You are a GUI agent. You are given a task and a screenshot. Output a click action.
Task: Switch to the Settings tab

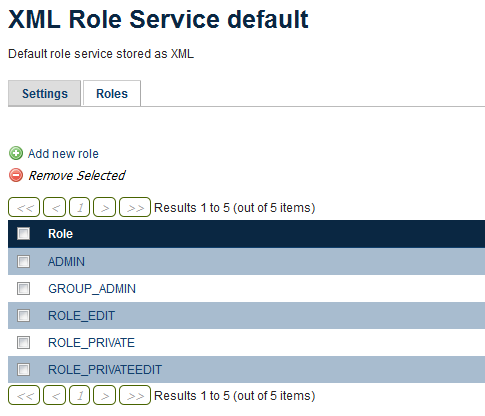[45, 93]
